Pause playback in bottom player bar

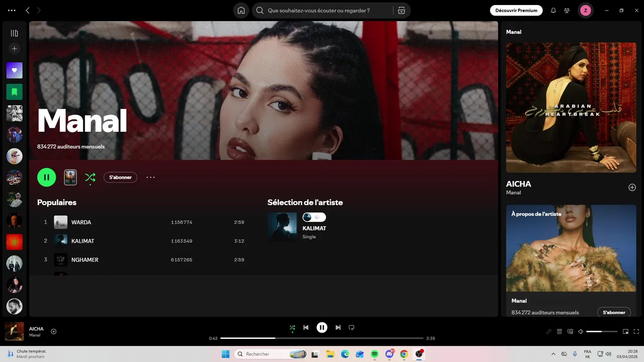click(322, 327)
